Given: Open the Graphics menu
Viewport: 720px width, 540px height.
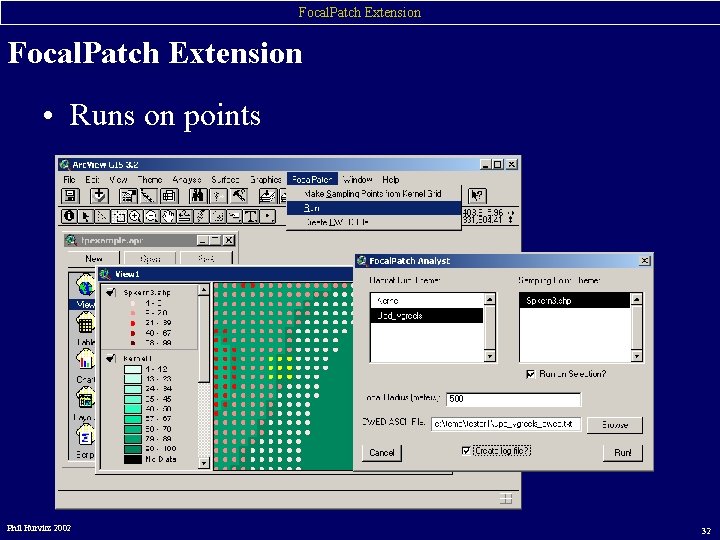Looking at the screenshot, I should click(265, 180).
